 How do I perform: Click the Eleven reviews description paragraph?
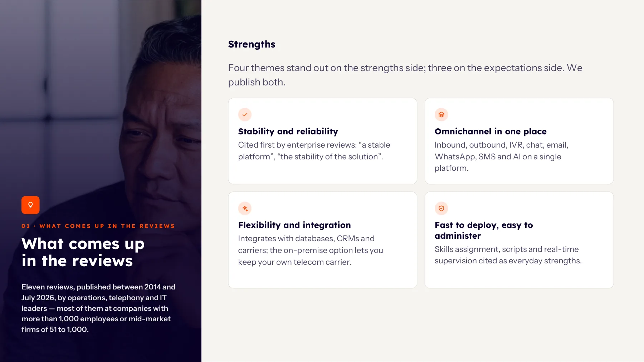coord(98,308)
